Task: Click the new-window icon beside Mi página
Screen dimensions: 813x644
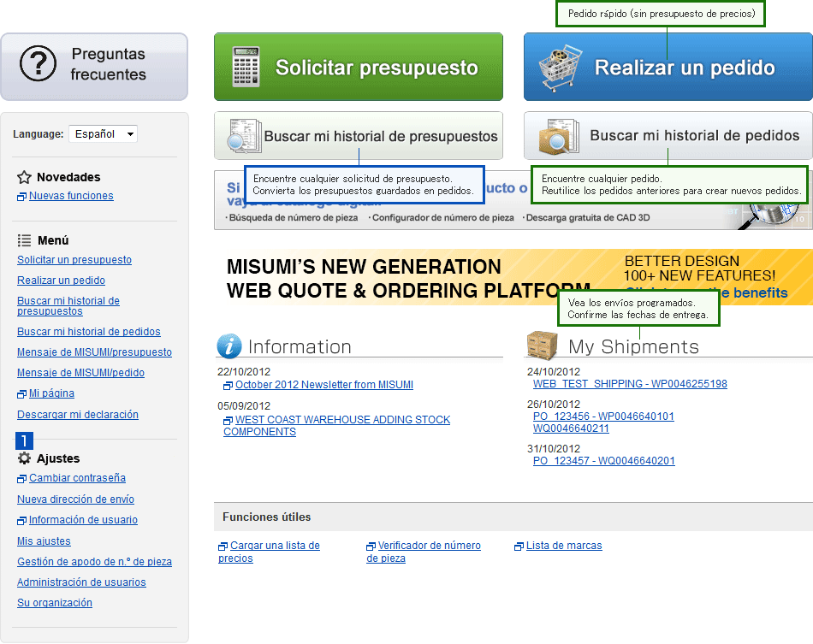Action: click(21, 394)
